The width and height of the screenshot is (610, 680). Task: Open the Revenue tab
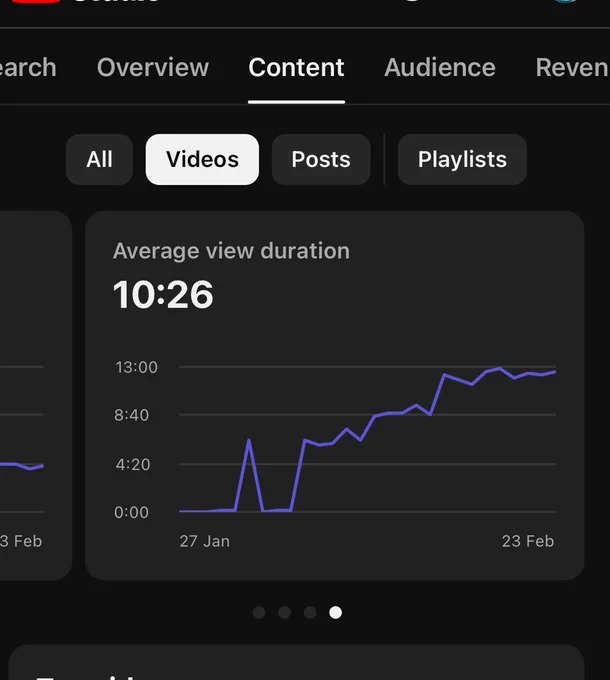tap(572, 67)
